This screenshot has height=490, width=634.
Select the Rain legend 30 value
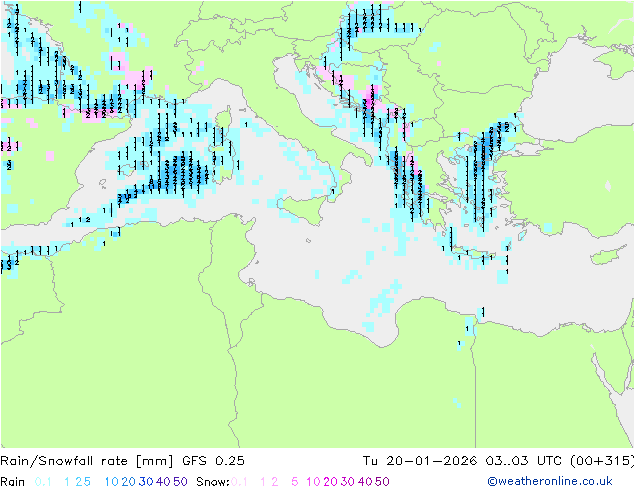(146, 482)
